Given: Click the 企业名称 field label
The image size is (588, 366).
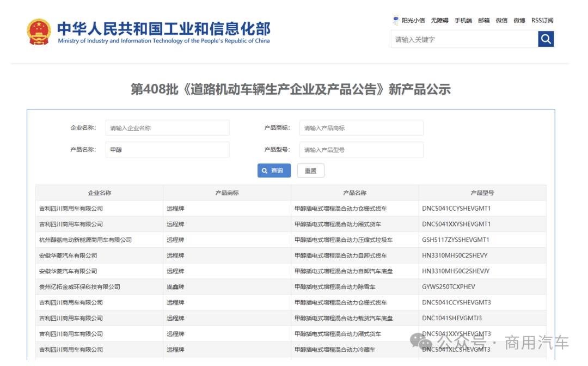Looking at the screenshot, I should tap(83, 128).
